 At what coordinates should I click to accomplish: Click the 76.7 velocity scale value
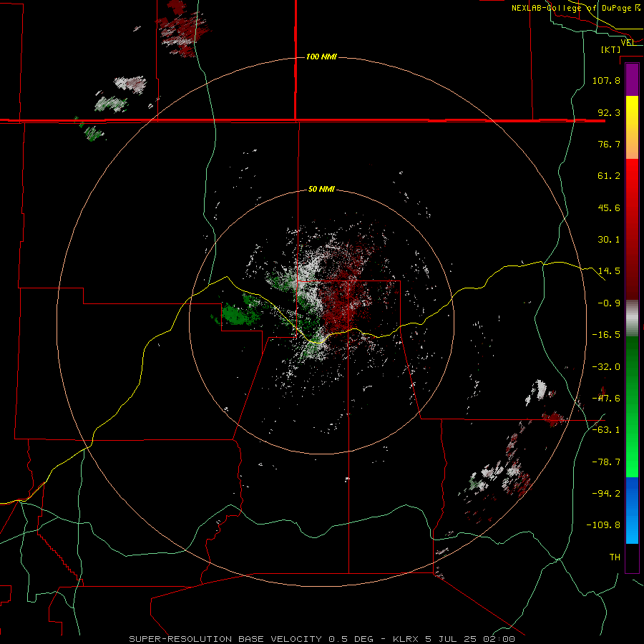609,144
